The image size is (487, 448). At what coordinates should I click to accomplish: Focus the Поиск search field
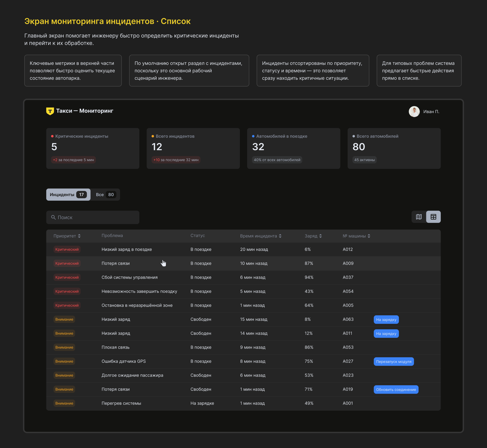(93, 217)
